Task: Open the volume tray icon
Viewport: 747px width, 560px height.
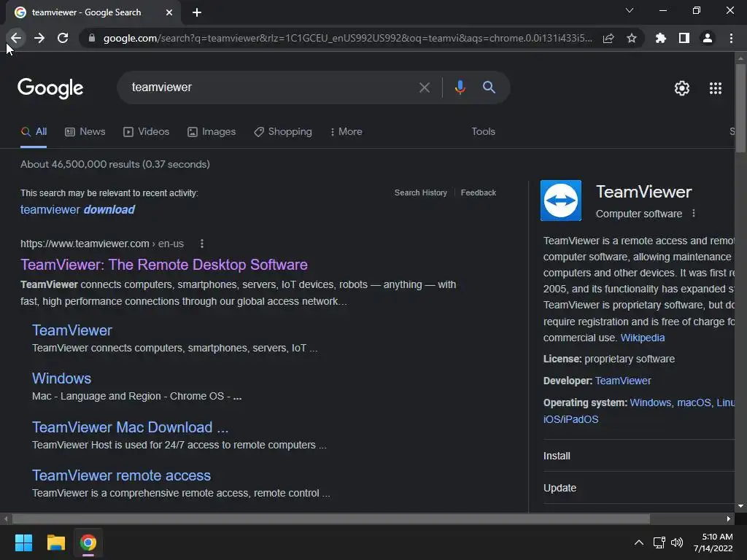Action: tap(676, 542)
